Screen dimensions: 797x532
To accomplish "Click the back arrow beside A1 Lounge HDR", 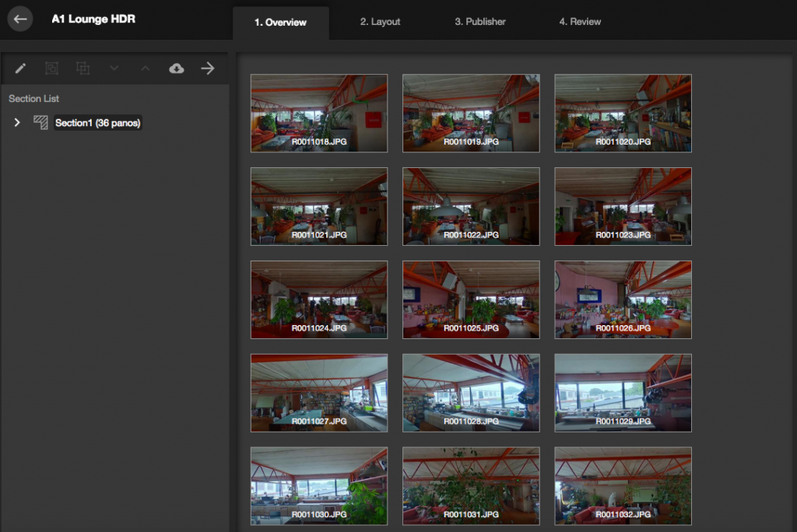I will click(x=20, y=19).
